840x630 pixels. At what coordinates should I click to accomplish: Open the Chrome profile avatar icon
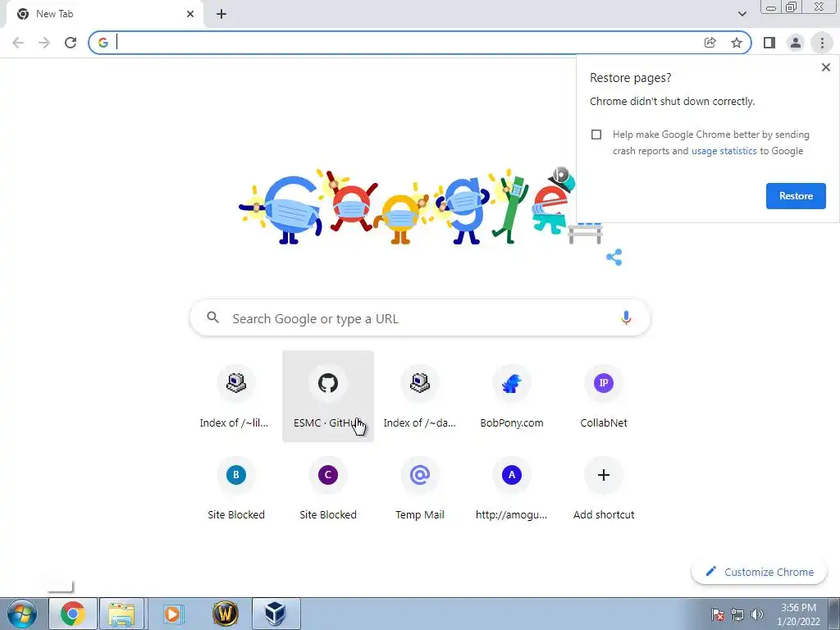[796, 43]
